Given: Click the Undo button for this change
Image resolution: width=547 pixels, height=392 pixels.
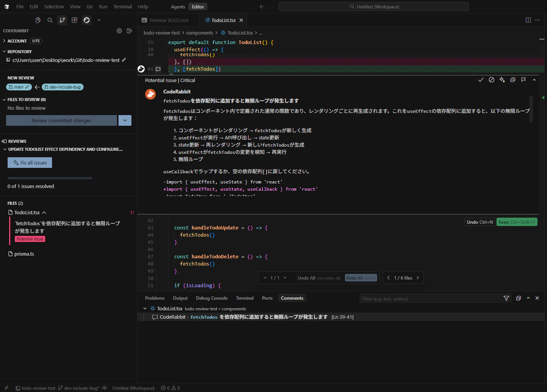Looking at the screenshot, I should [480, 222].
